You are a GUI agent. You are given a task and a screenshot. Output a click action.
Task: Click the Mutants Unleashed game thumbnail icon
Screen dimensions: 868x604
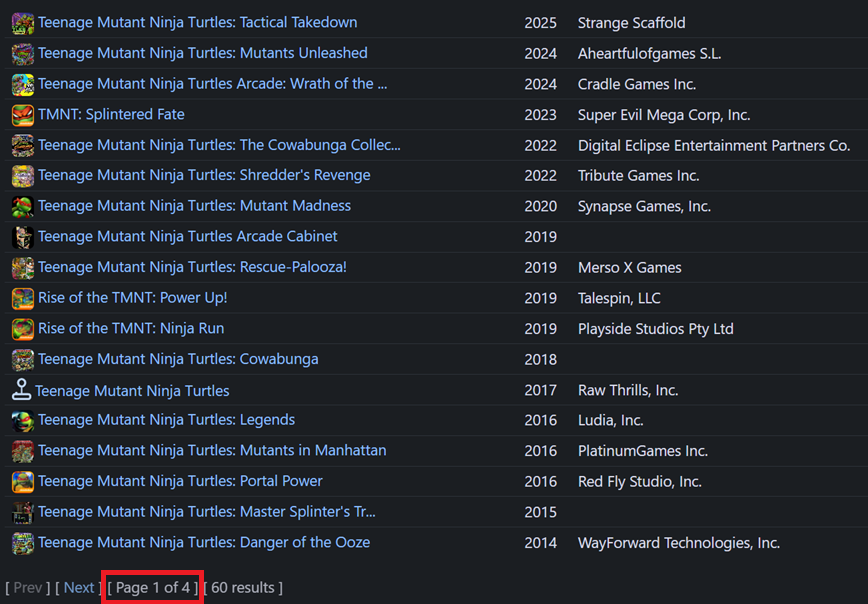pos(23,54)
